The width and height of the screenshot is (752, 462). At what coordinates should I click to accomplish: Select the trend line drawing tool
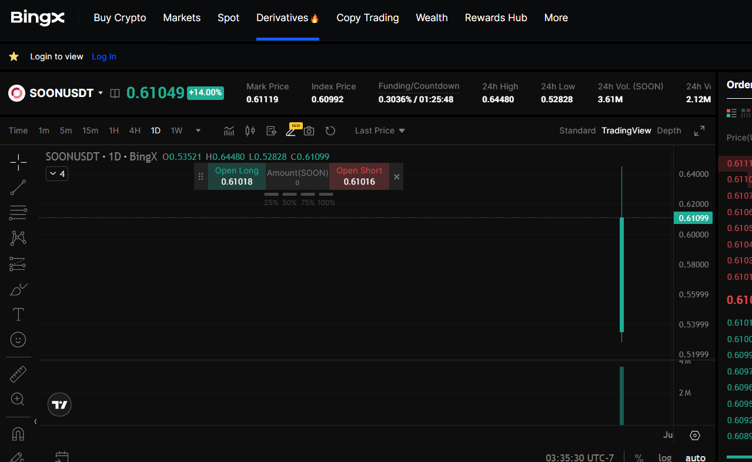click(x=18, y=187)
